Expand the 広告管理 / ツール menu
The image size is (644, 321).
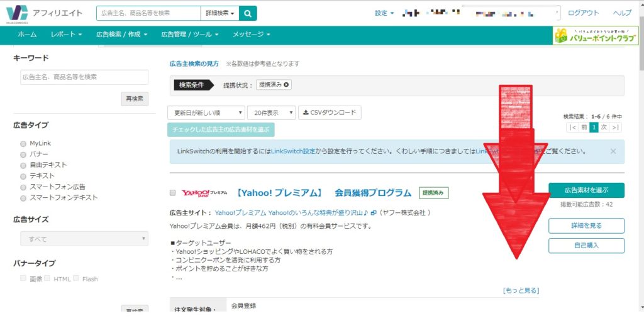[x=190, y=35]
